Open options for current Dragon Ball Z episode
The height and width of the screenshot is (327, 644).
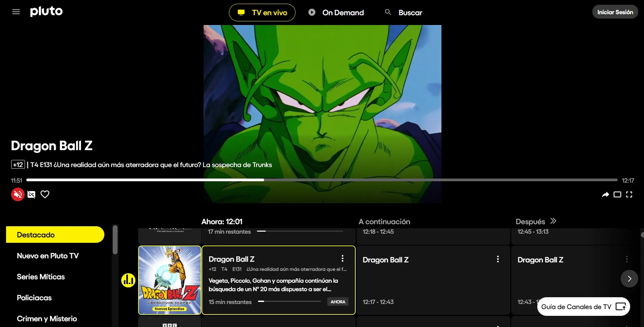342,259
